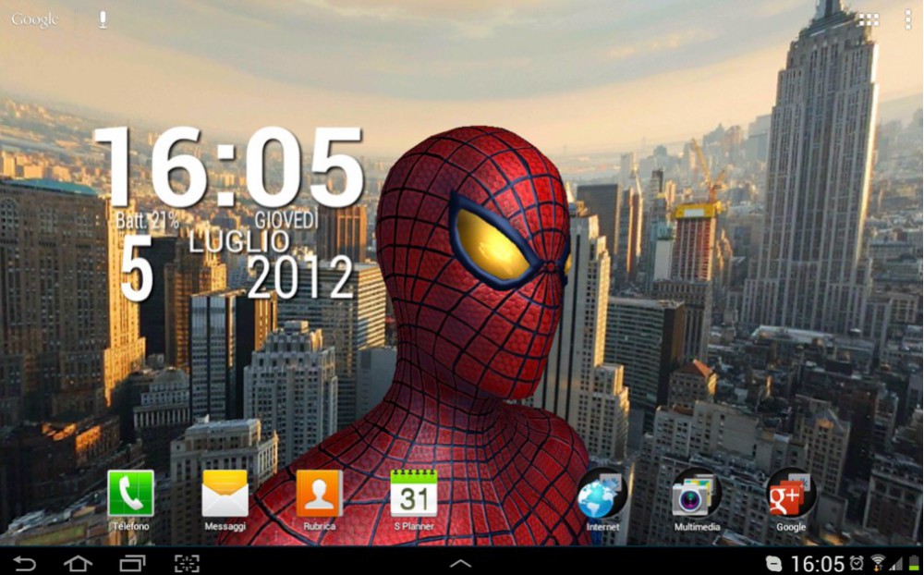
Task: Capture screen with screenshot button
Action: click(x=187, y=563)
